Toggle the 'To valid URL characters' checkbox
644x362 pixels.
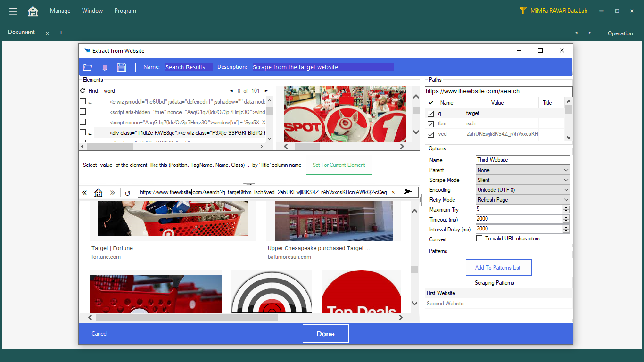tap(479, 239)
